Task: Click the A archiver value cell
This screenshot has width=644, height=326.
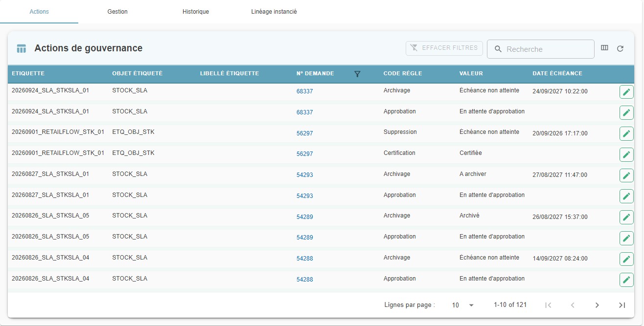Action: click(473, 174)
